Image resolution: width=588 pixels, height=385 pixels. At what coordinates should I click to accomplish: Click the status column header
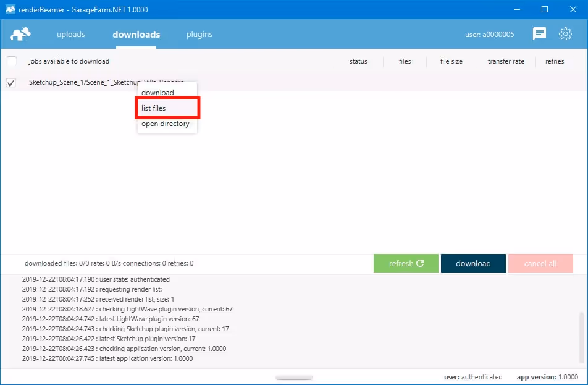click(x=358, y=61)
